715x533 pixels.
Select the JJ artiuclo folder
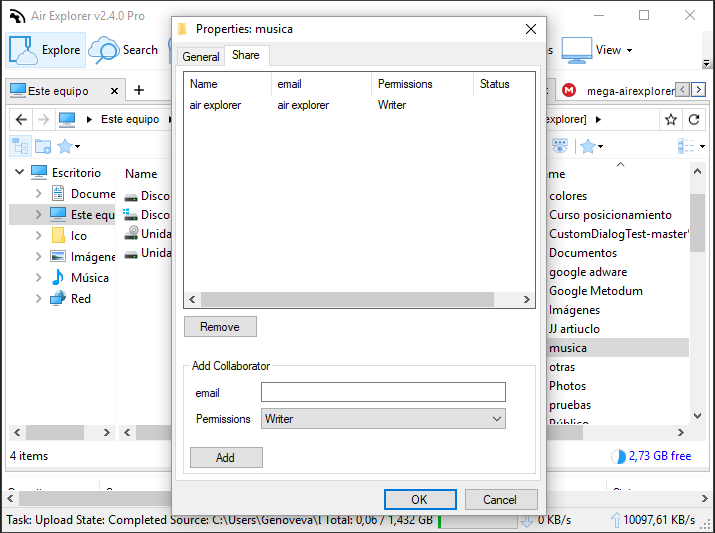[x=574, y=329]
